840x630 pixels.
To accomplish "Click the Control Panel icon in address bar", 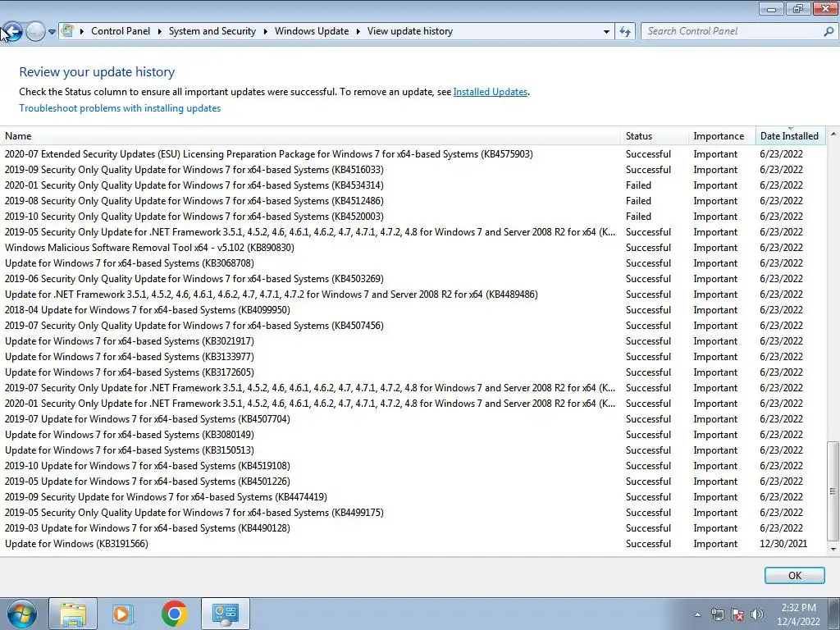I will [67, 30].
